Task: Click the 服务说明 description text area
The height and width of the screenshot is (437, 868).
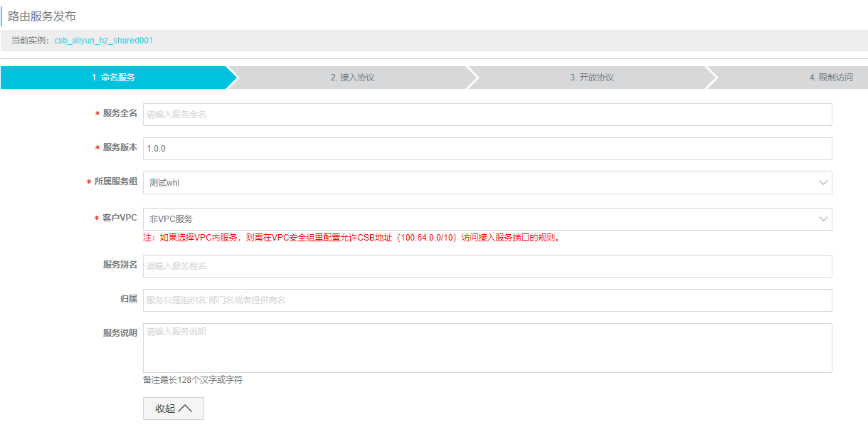Action: (487, 348)
